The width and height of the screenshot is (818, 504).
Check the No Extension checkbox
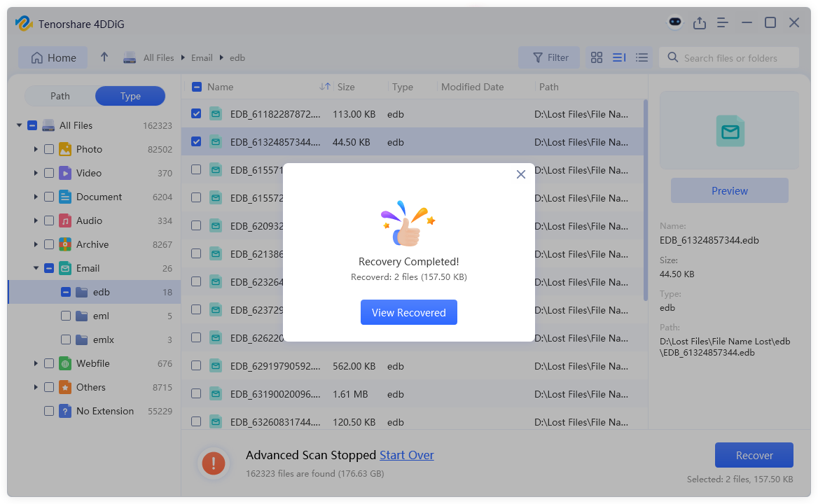tap(49, 411)
